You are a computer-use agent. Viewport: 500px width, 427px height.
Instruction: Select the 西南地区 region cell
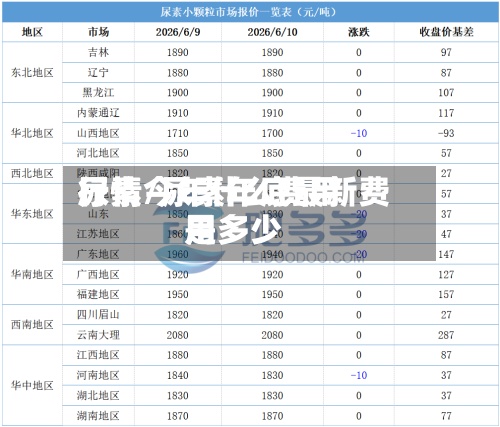click(32, 324)
